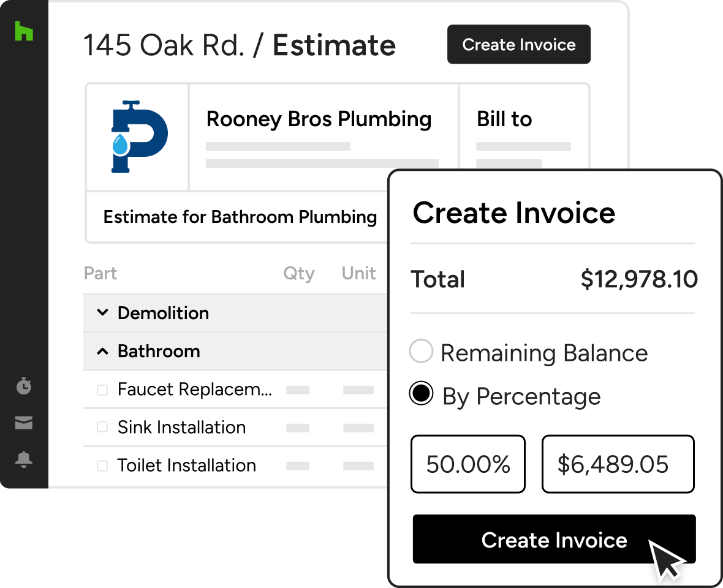Edit the $6,489.05 amount field
This screenshot has width=723, height=588.
tap(618, 464)
